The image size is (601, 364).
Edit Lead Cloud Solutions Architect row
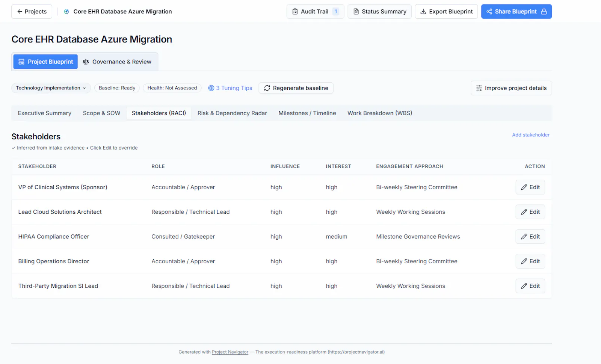530,212
